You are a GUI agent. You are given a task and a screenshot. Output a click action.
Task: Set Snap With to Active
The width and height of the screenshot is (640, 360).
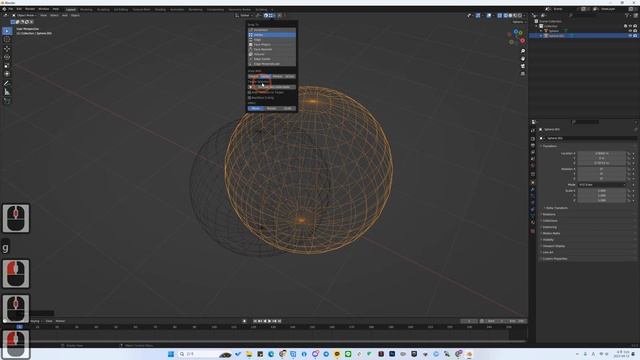click(x=290, y=76)
